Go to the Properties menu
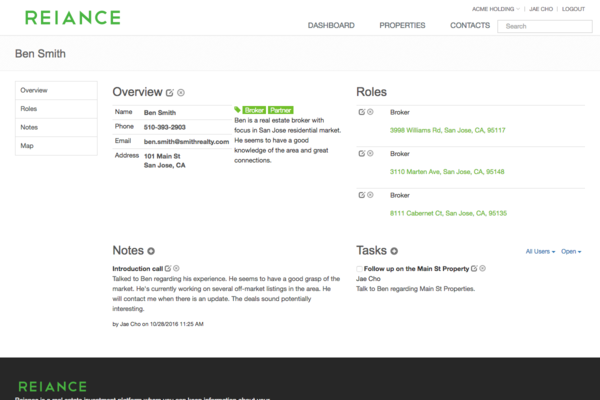This screenshot has height=400, width=600. 402,25
